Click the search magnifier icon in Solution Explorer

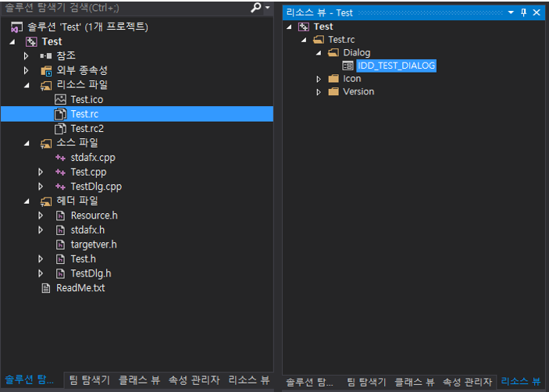[256, 7]
